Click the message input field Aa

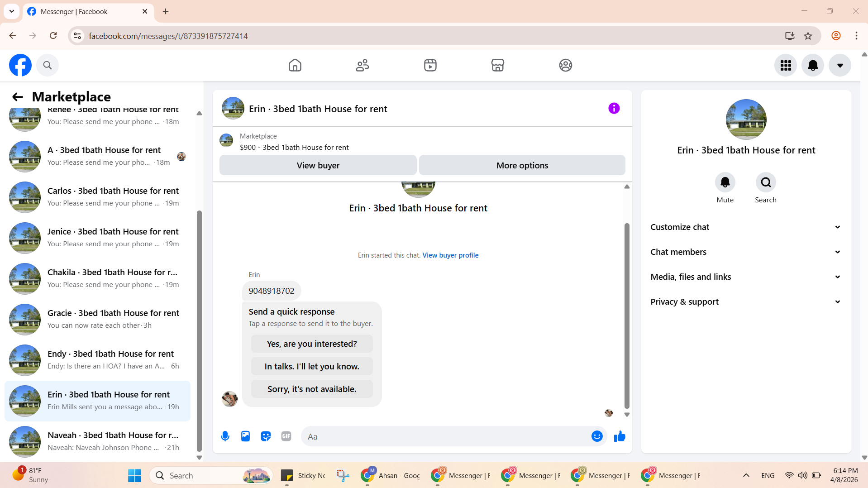pos(446,436)
